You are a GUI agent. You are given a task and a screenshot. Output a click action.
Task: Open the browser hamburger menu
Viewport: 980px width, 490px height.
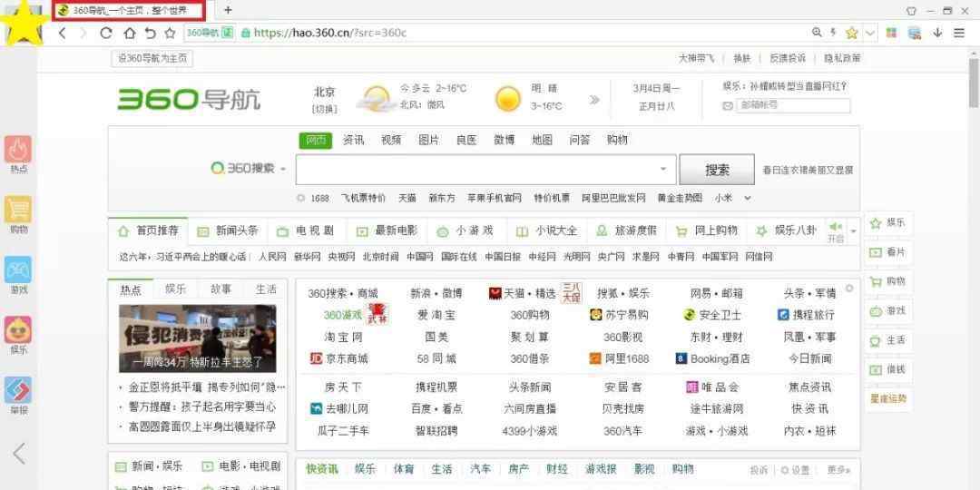pos(959,34)
